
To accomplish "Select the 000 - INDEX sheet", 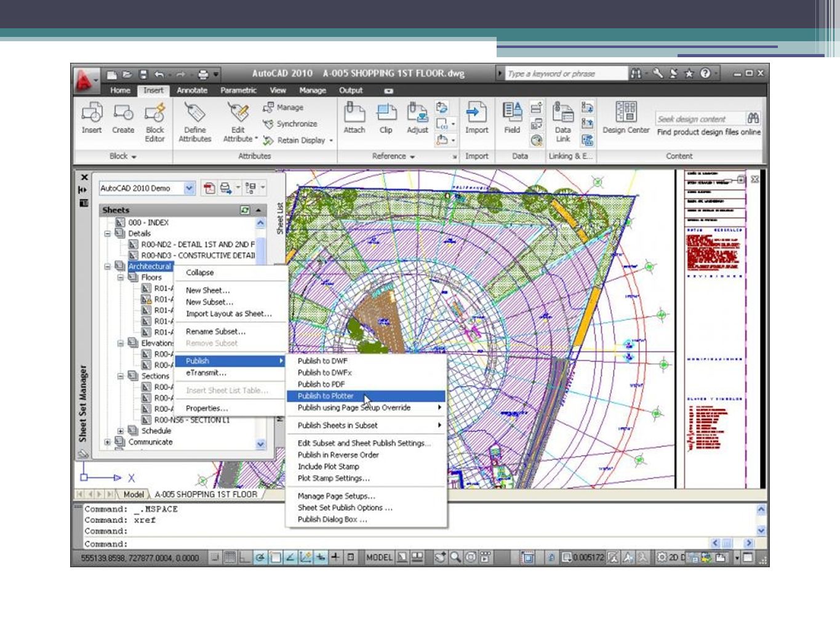I will coord(142,223).
